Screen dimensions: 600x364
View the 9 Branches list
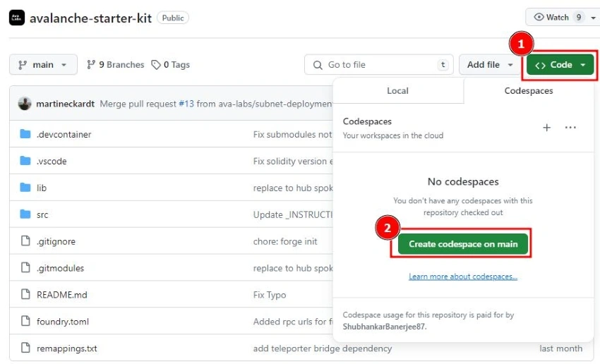[116, 65]
